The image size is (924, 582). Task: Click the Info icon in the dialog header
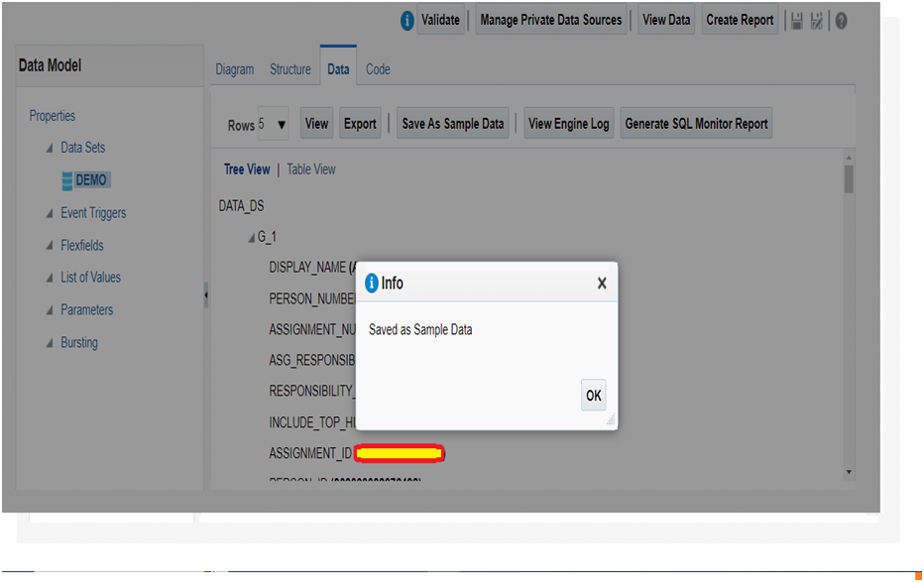tap(371, 283)
